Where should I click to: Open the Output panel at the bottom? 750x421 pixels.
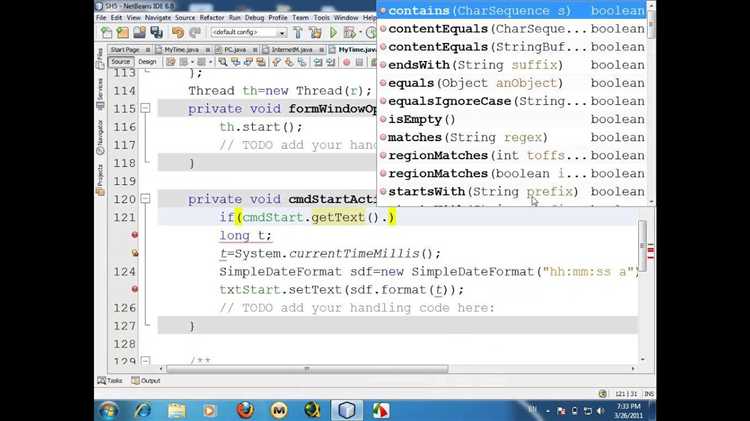[146, 381]
